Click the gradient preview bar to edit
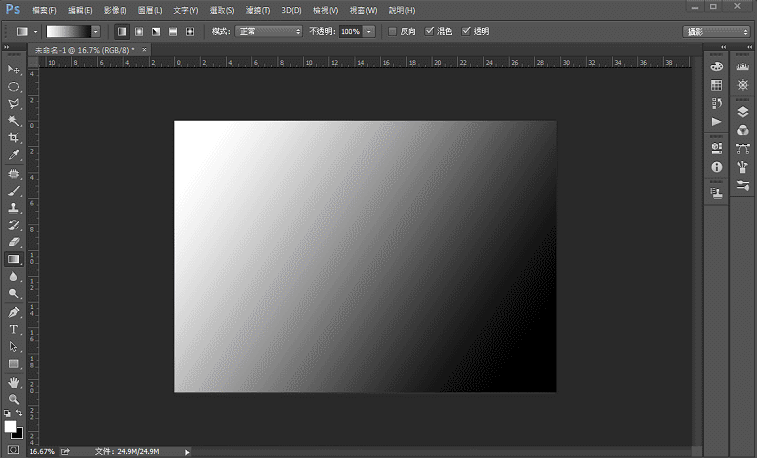The width and height of the screenshot is (757, 458). (x=69, y=32)
